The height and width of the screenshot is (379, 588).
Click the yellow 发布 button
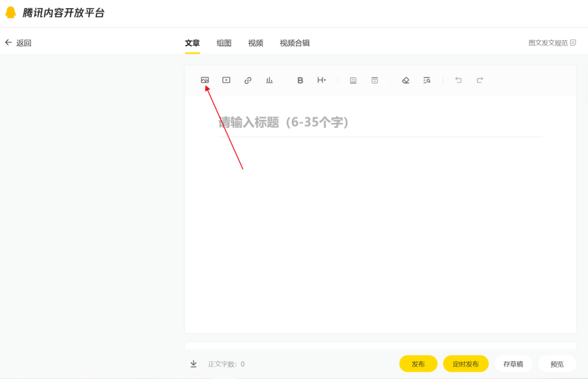(x=418, y=364)
